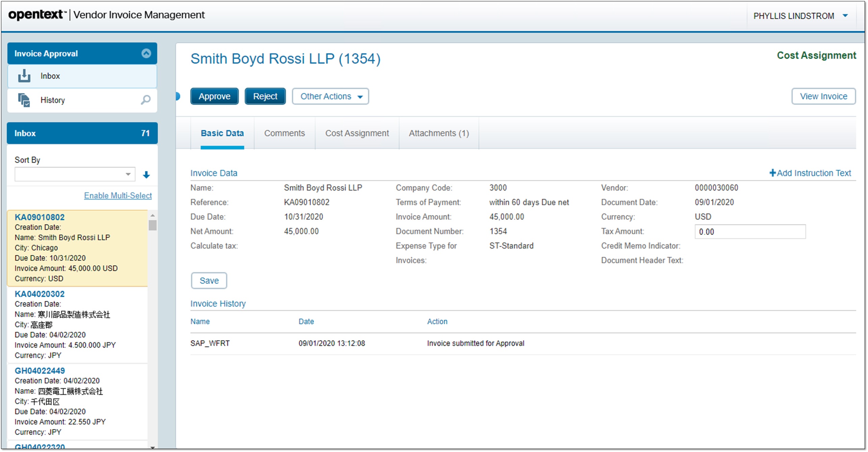Screen dimensions: 868x452
Task: Click the Action column header in Invoice History
Action: [x=437, y=321]
